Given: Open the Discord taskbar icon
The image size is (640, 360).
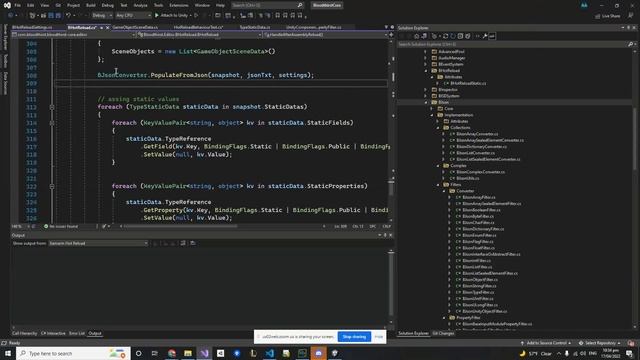Looking at the screenshot, I should [318, 353].
